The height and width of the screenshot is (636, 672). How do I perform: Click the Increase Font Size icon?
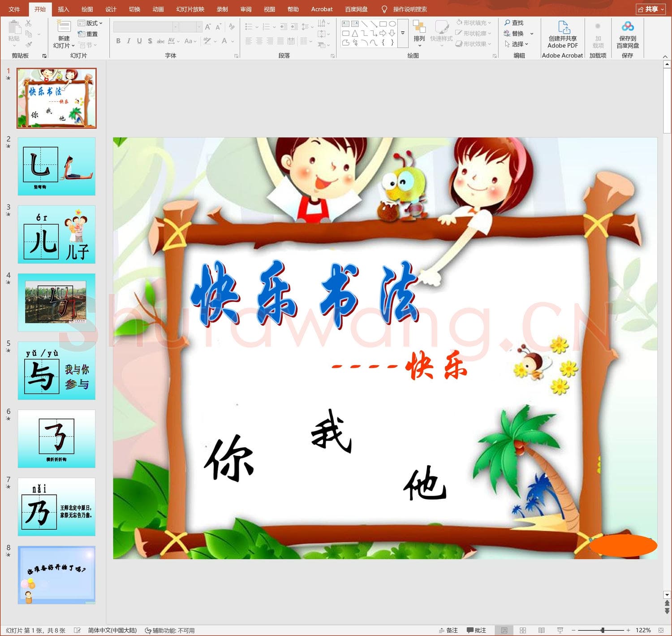tap(208, 27)
